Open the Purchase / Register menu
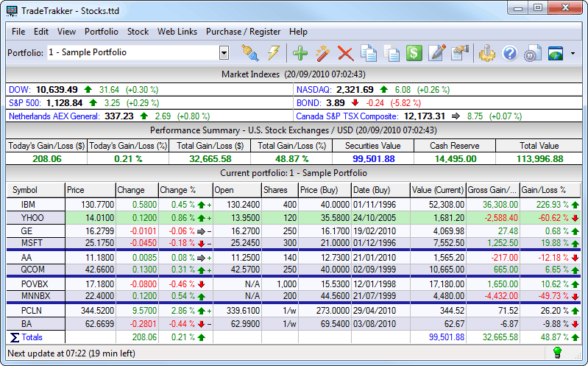The image size is (588, 366). [x=243, y=32]
